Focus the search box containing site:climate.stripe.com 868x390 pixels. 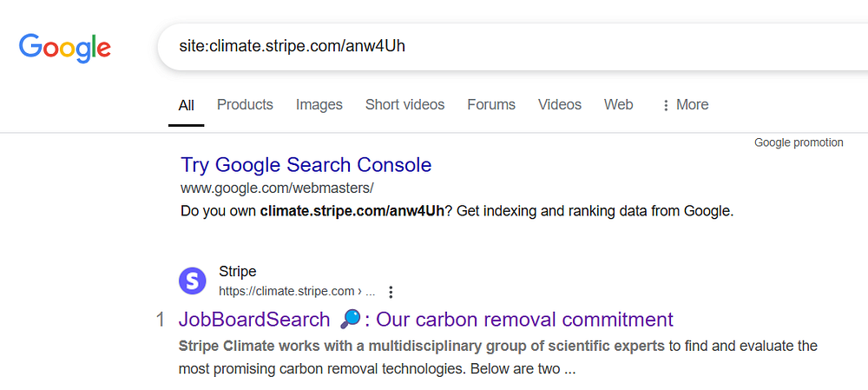point(503,46)
